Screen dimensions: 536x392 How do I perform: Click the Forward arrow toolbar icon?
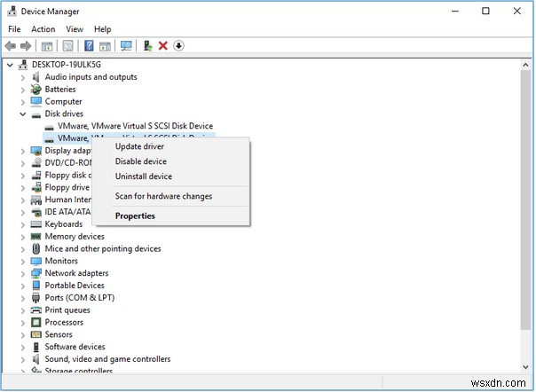pos(26,46)
